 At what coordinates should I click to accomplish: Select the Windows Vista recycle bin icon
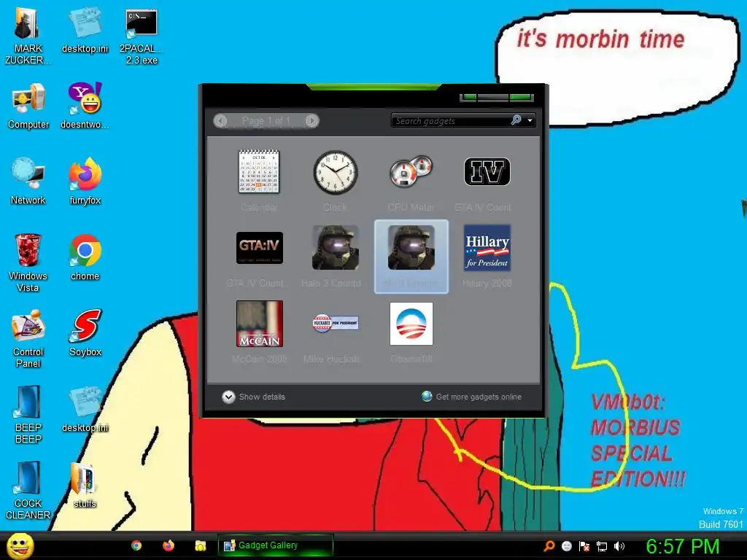tap(28, 262)
